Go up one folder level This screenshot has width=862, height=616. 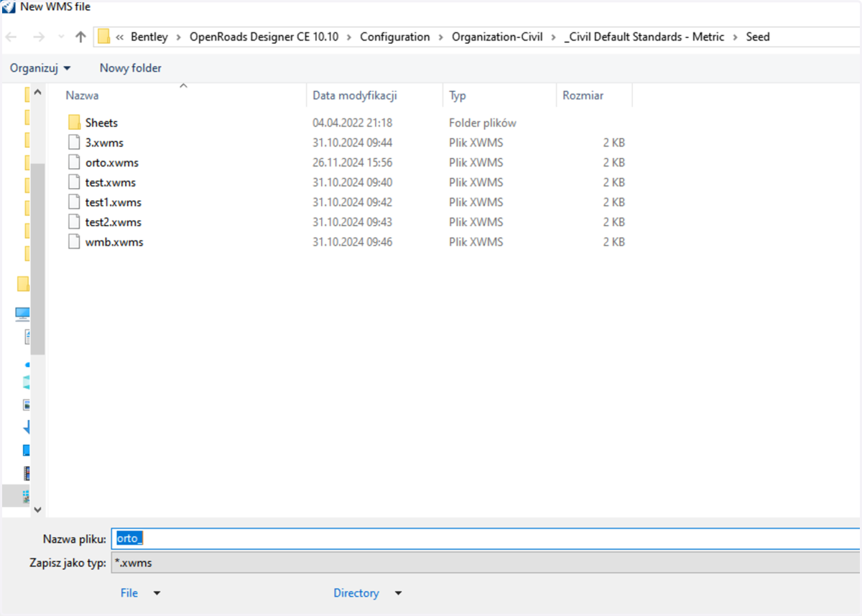(80, 37)
